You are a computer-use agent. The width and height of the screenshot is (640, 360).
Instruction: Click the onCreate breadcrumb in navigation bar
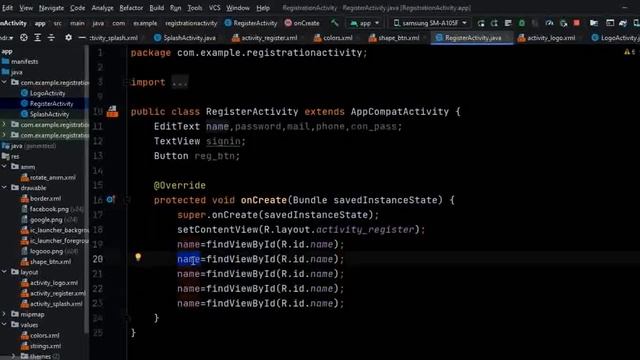[302, 23]
